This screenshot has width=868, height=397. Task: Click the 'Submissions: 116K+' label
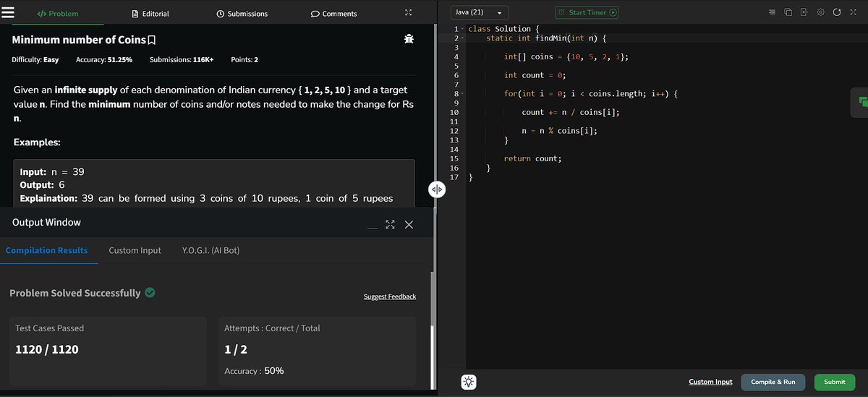[x=182, y=59]
